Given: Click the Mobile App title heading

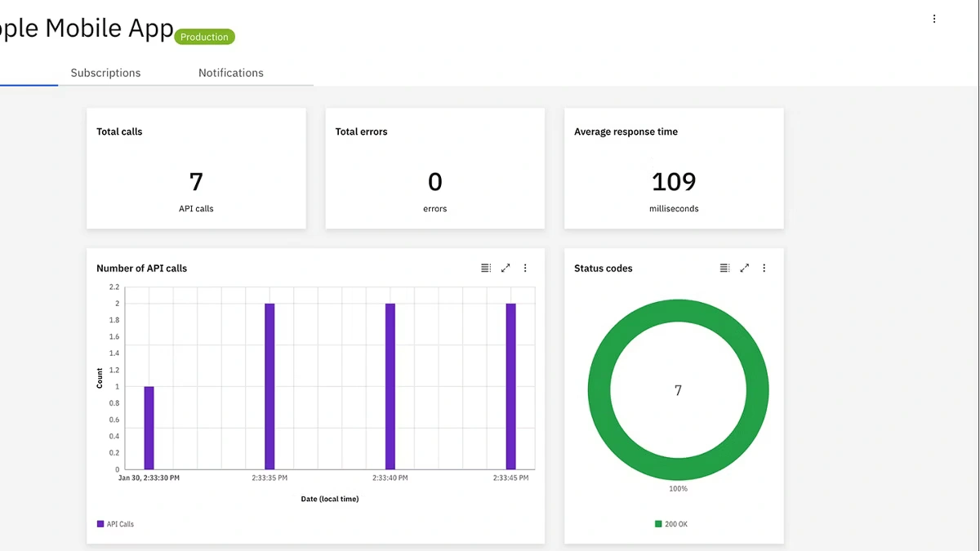Looking at the screenshot, I should click(x=86, y=27).
